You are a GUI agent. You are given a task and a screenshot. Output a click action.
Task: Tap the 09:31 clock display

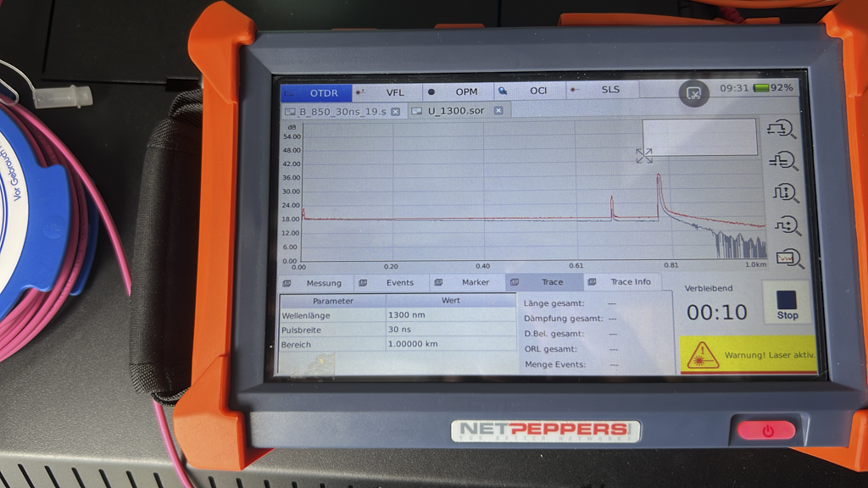tap(734, 88)
